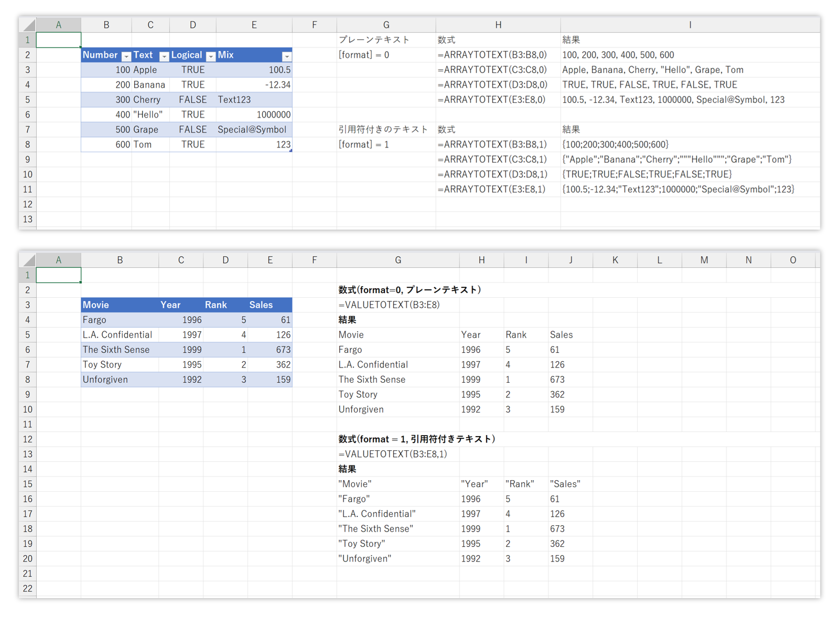Select the 1000000 cell in Mix column
The width and height of the screenshot is (840, 617).
point(254,114)
